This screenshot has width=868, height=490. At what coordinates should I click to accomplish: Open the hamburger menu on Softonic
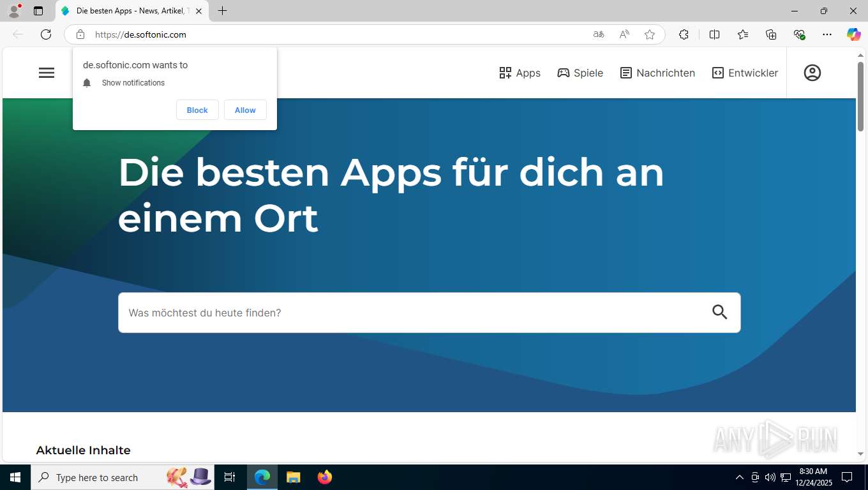click(47, 73)
